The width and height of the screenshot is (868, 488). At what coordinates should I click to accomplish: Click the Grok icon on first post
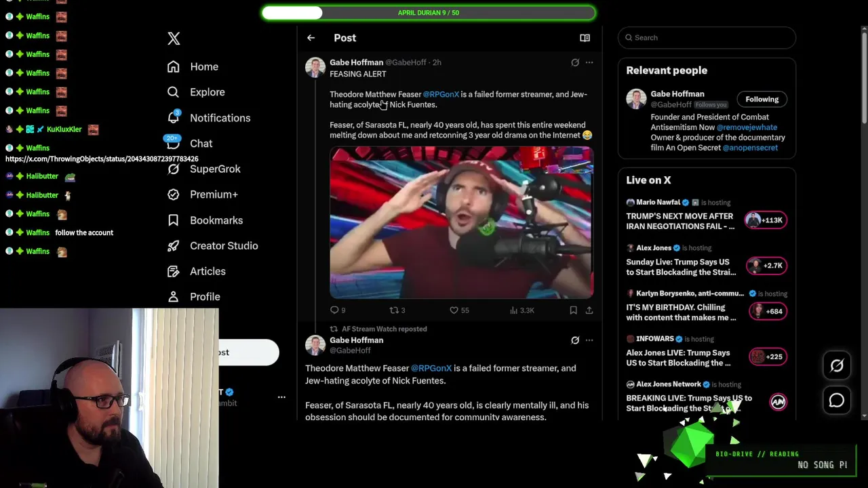point(575,62)
